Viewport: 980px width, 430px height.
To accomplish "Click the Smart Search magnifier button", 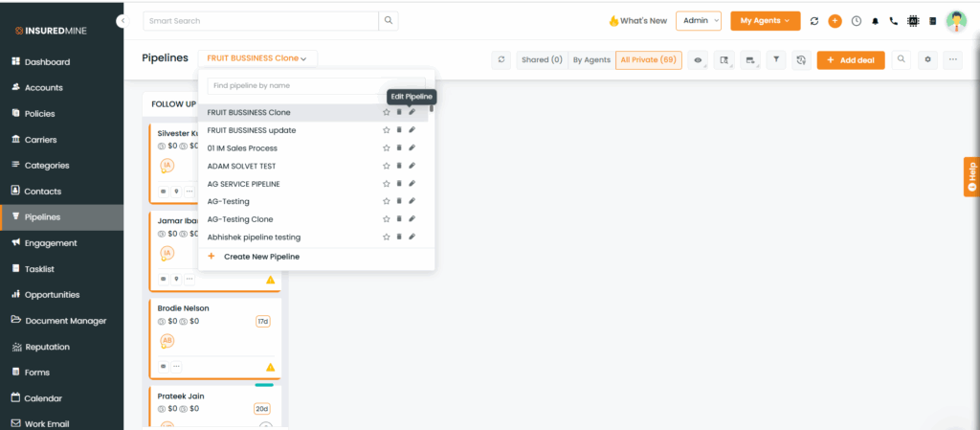I will coord(389,21).
